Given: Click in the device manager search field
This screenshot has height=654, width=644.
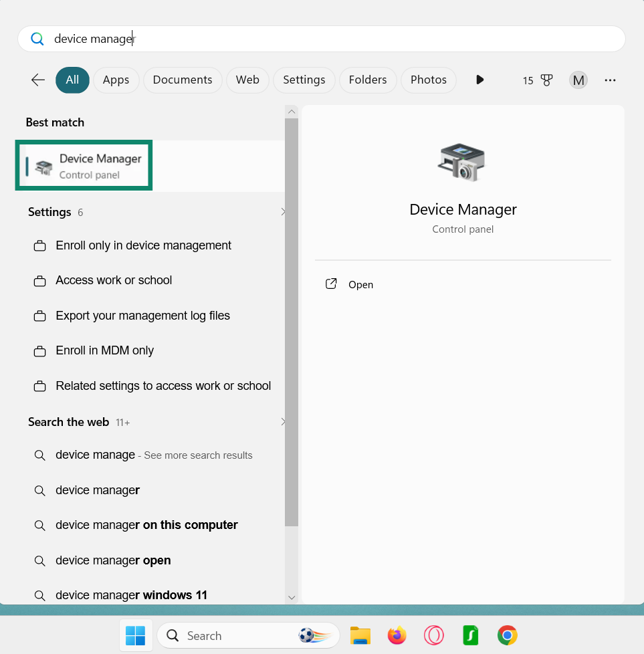Looking at the screenshot, I should [322, 39].
